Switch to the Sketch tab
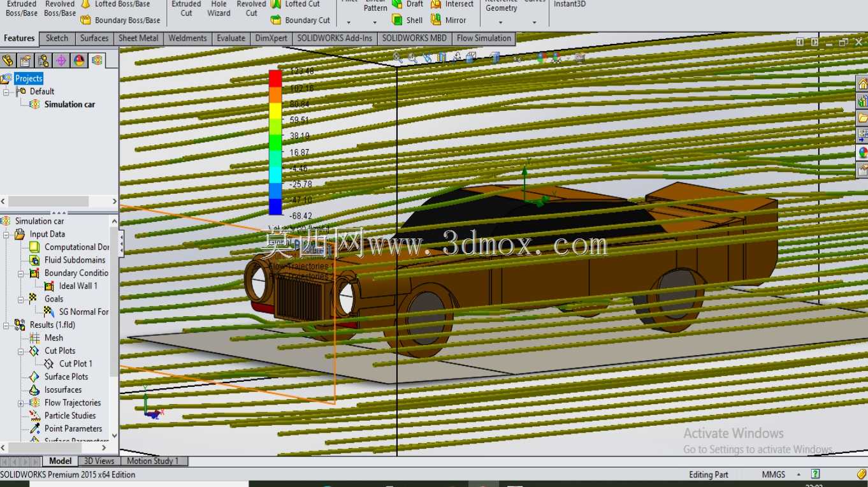868x487 pixels. tap(57, 38)
